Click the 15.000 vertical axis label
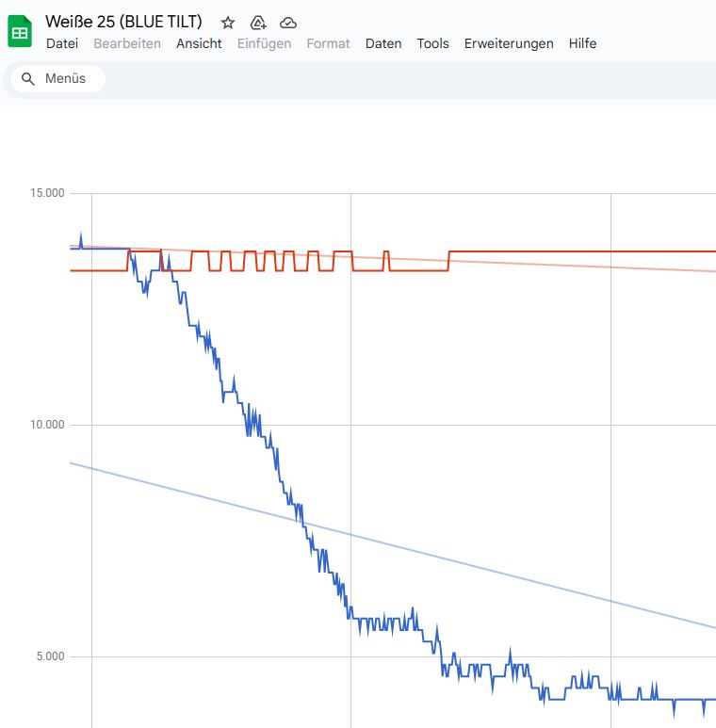716x728 pixels. (47, 193)
